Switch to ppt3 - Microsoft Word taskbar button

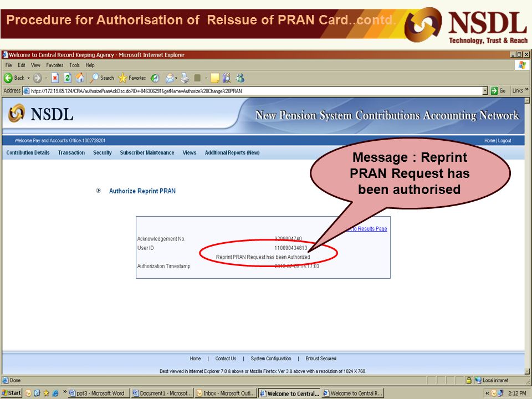98,393
